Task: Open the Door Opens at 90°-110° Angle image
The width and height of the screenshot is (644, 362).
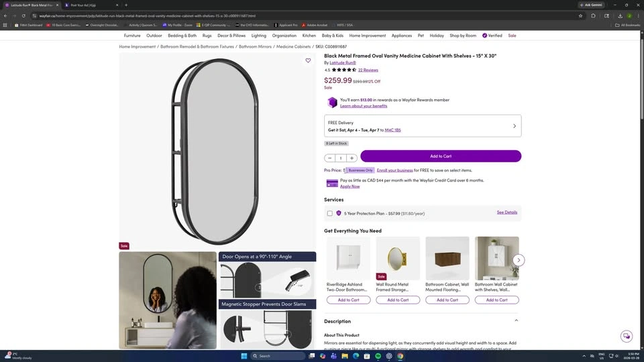Action: [x=268, y=275]
